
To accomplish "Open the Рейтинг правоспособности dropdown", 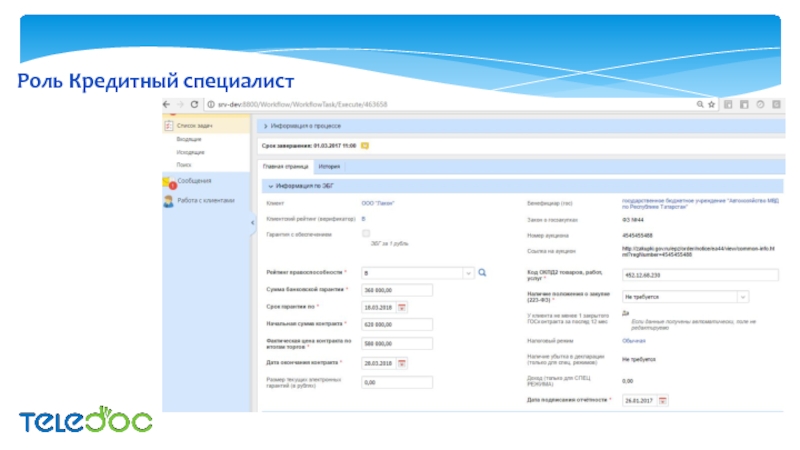I will (468, 272).
